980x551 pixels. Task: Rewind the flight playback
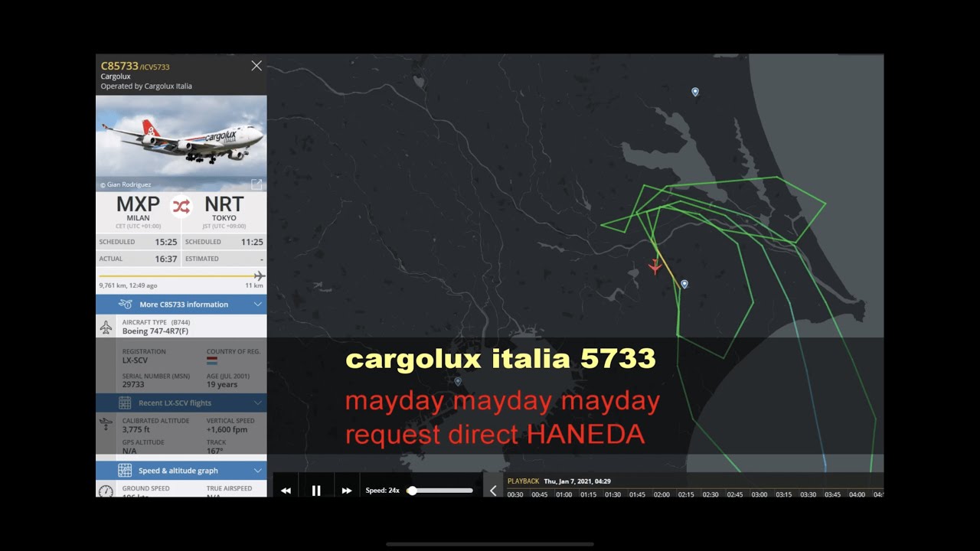286,491
